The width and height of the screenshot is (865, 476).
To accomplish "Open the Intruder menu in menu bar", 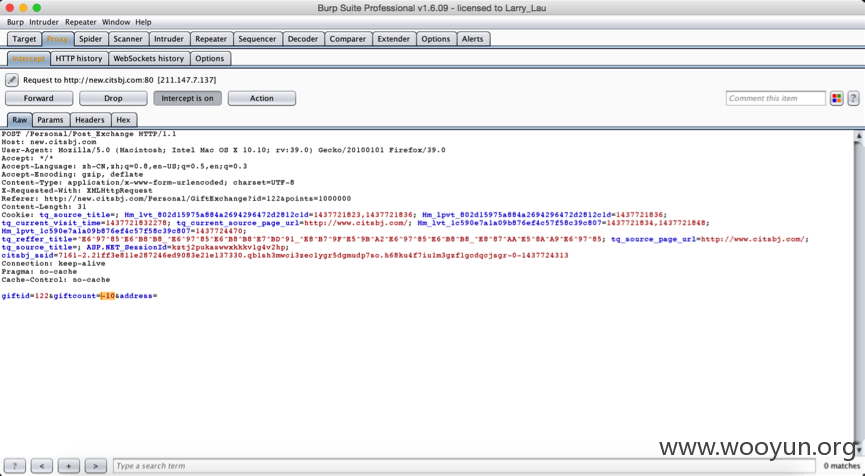I will 44,22.
